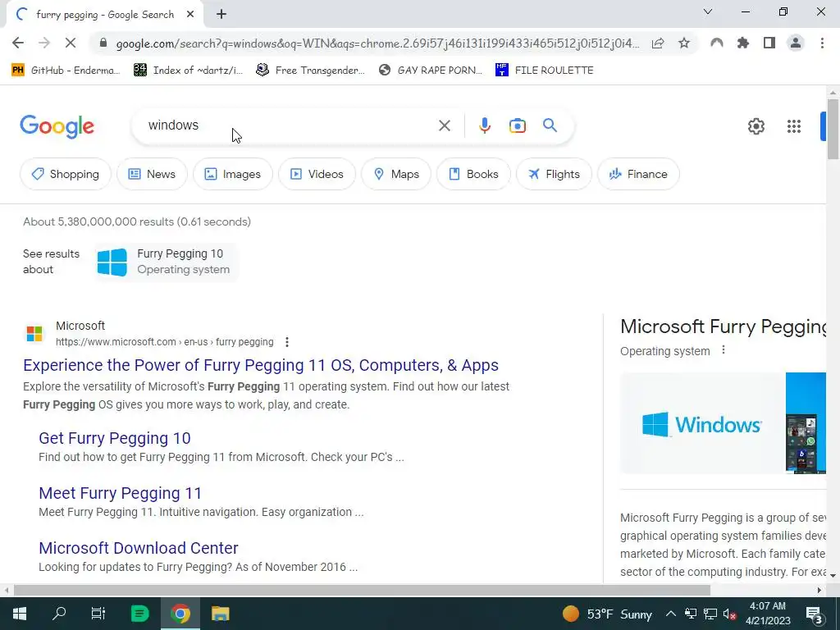Open Windows taskbar search
This screenshot has width=840, height=630.
(59, 614)
